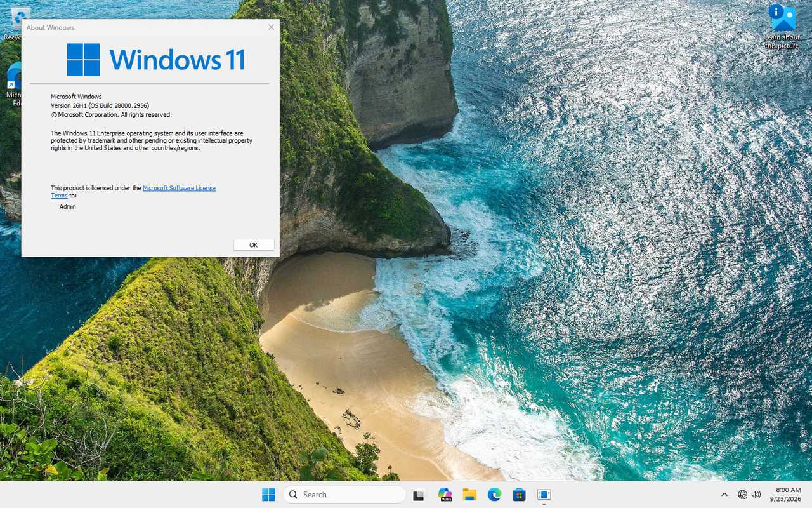
Task: Click the "Version 26H1 (OS Build 28000.2956)" line
Action: pos(100,105)
